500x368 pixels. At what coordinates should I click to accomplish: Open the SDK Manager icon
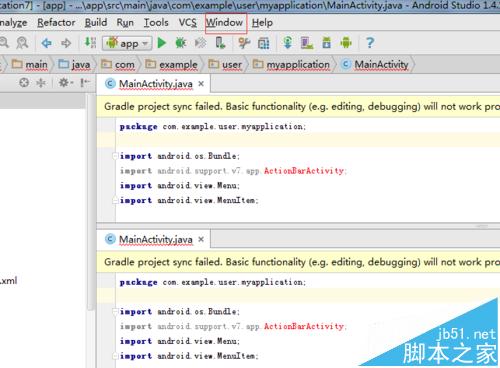point(327,43)
